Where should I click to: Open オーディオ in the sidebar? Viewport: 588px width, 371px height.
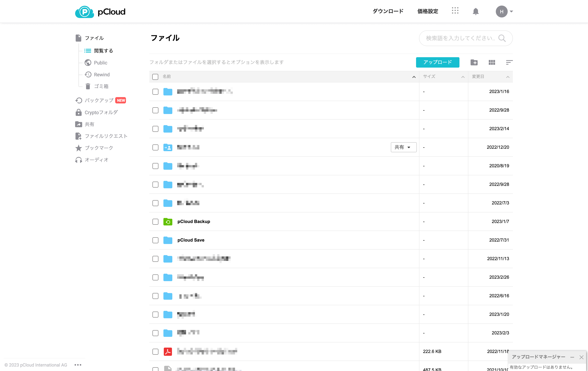tap(92, 160)
